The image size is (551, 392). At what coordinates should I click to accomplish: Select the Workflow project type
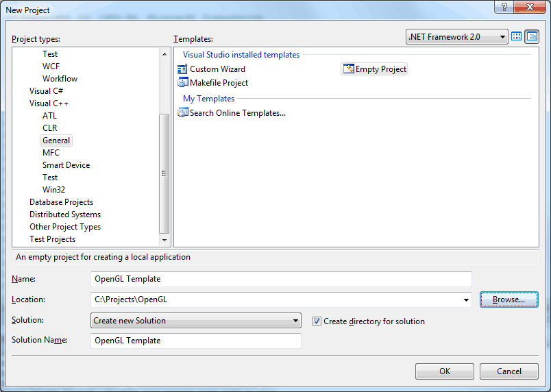[60, 78]
